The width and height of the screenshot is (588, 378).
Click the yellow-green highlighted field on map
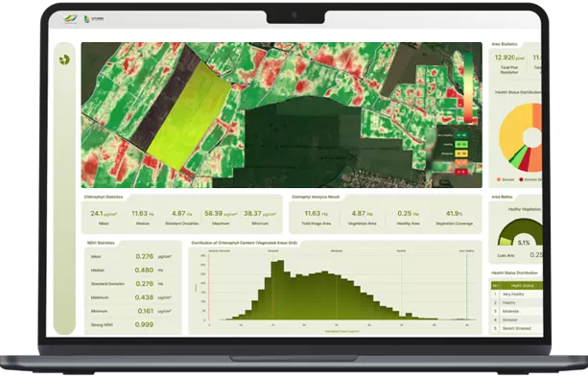pos(189,115)
